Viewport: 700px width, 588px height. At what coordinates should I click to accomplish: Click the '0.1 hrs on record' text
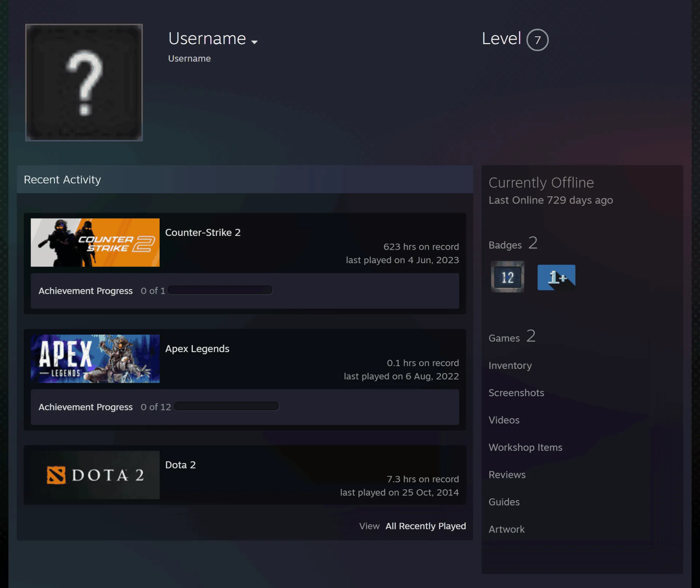pyautogui.click(x=423, y=363)
